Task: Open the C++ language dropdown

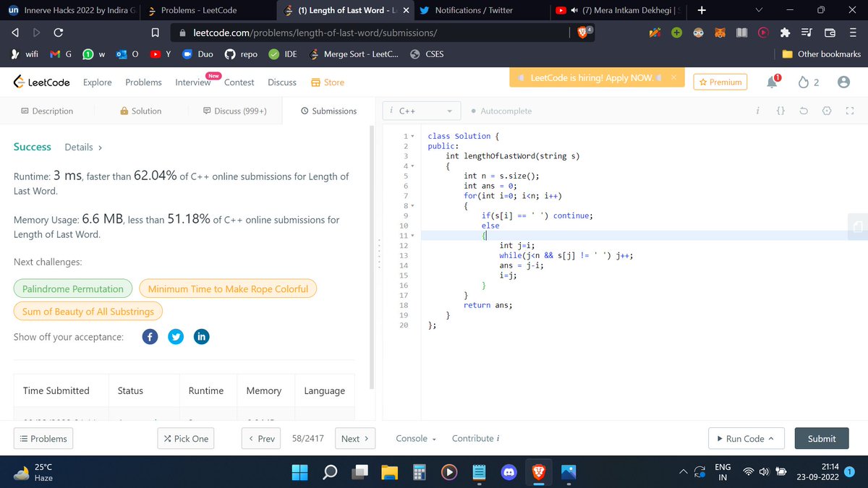Action: coord(422,111)
